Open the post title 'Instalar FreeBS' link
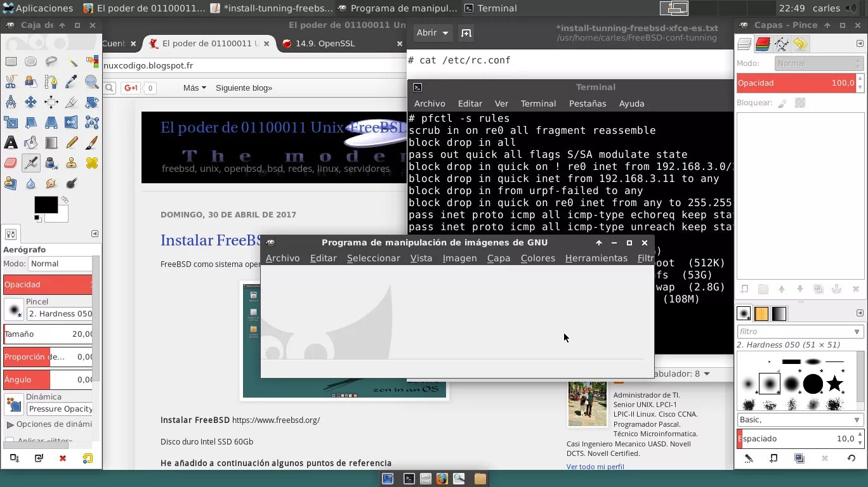This screenshot has width=868, height=487. pos(211,240)
